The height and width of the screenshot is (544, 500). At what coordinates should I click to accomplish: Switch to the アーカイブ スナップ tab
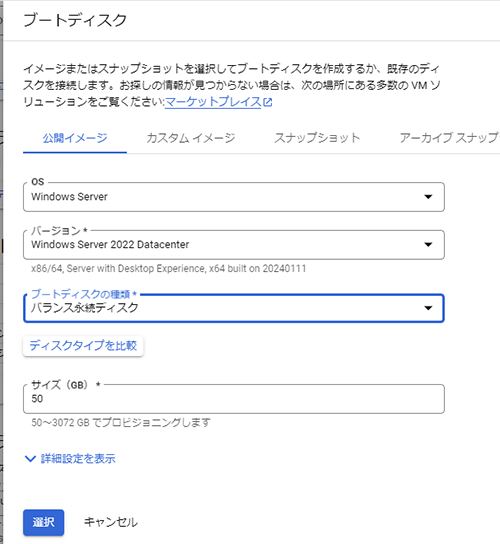[x=450, y=138]
